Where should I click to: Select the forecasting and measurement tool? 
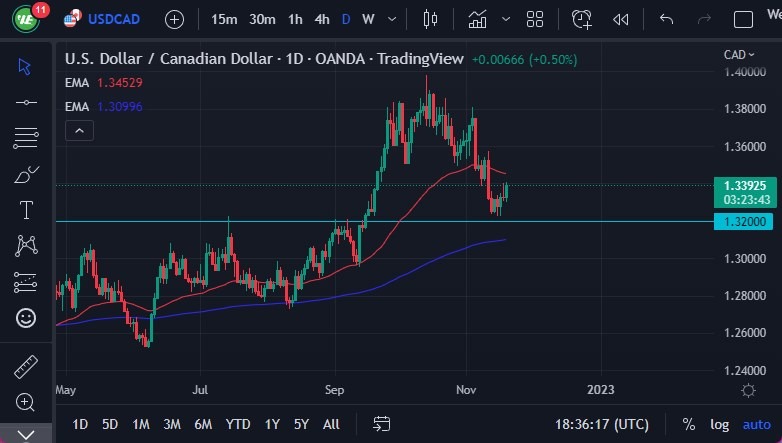[26, 282]
